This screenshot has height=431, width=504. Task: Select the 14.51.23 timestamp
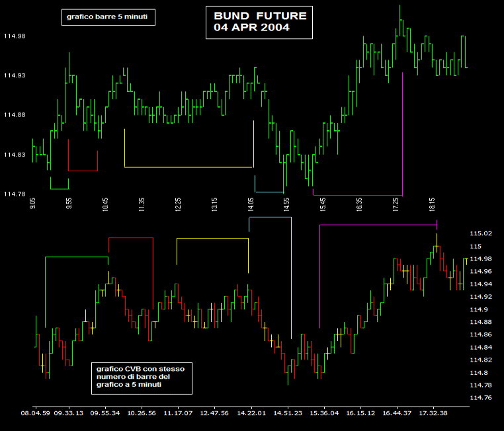coord(288,413)
